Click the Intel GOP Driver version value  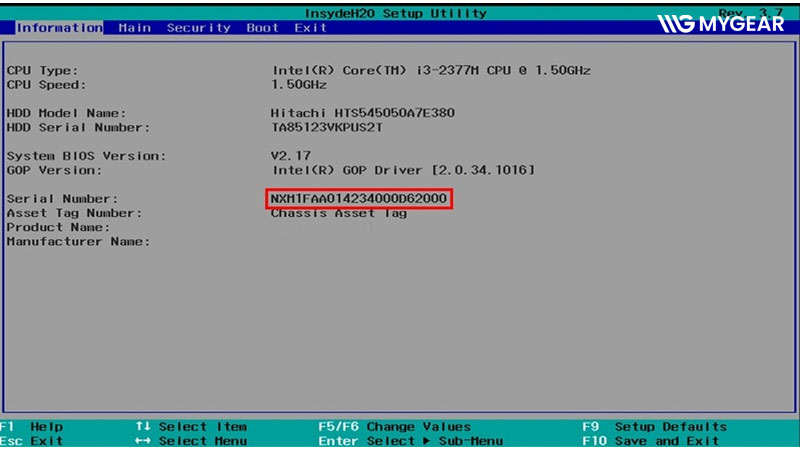pos(403,170)
